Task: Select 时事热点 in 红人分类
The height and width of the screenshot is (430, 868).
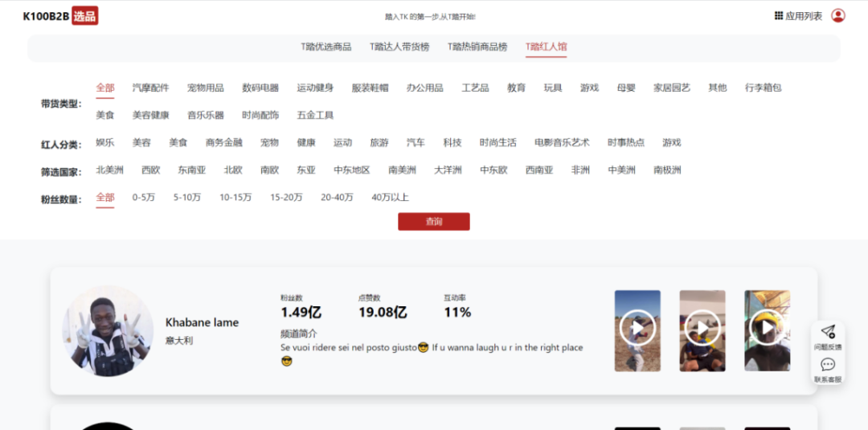Action: tap(625, 142)
